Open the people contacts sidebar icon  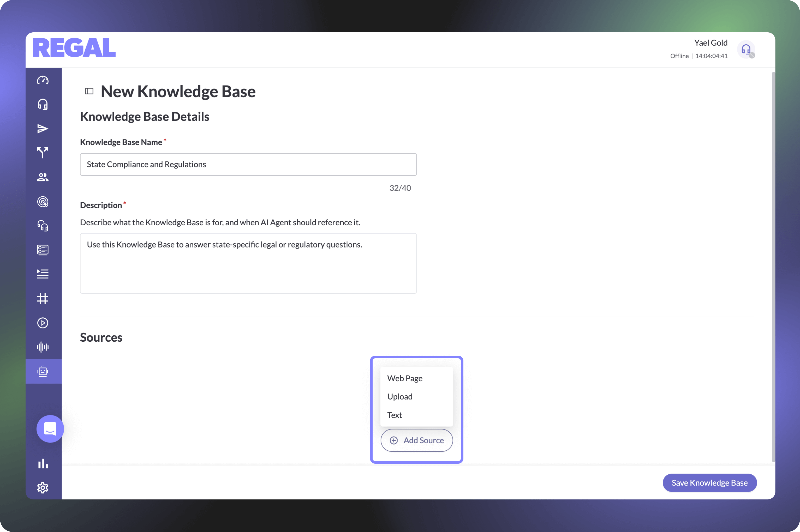tap(43, 177)
